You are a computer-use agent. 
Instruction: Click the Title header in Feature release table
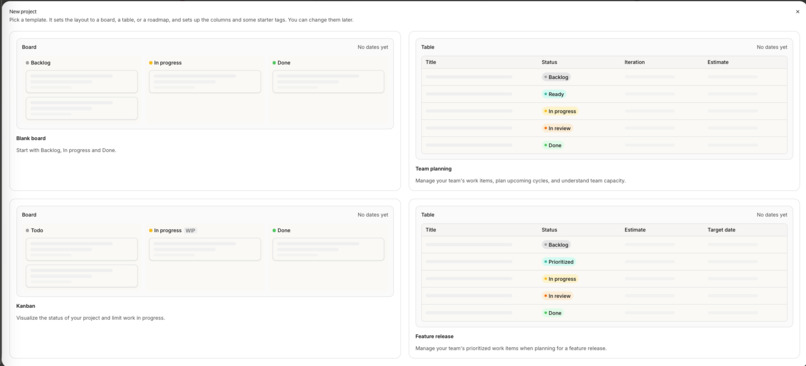(431, 230)
